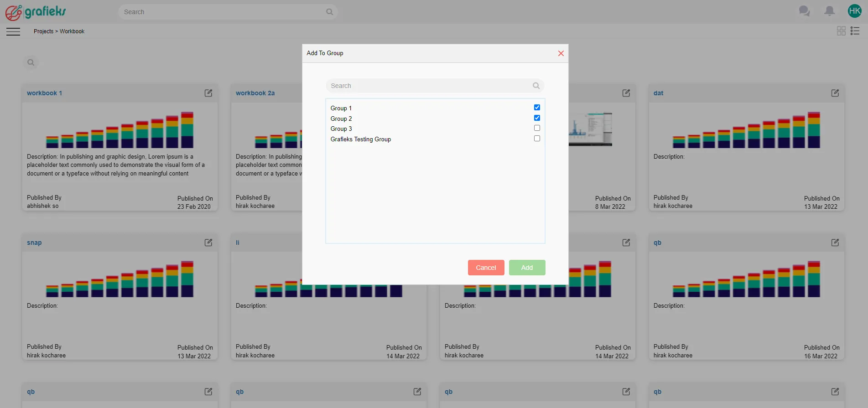868x408 pixels.
Task: Click the Grafieks logo
Action: tap(36, 12)
